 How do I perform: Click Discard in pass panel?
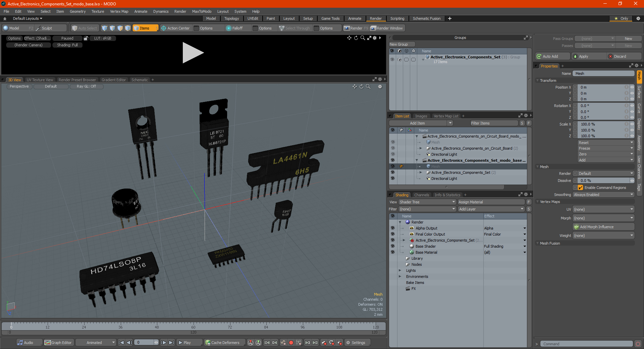[x=624, y=56]
